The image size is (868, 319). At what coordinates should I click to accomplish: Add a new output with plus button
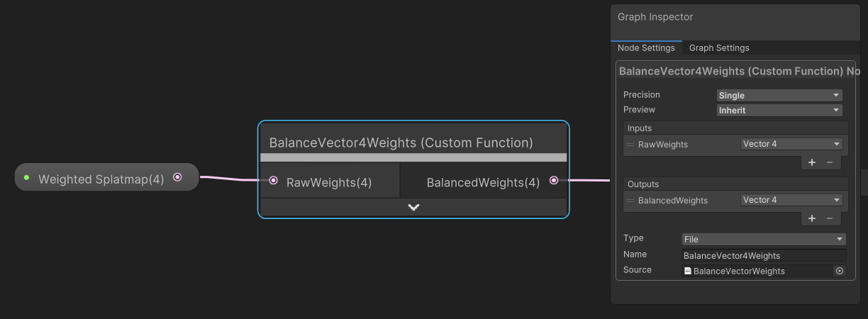(812, 218)
